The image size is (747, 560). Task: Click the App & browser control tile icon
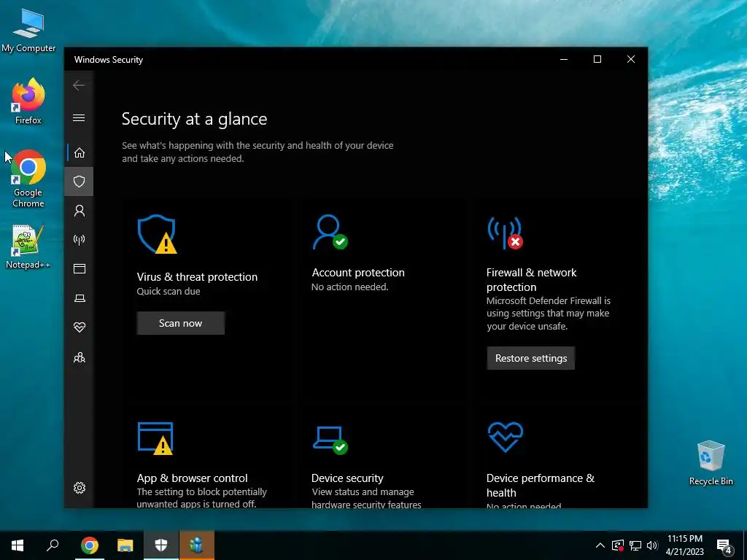tap(156, 438)
